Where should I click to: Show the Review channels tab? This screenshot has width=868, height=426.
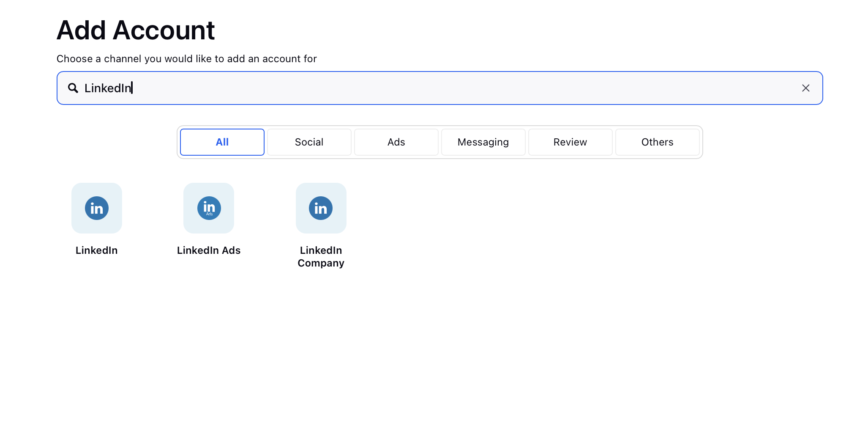point(570,142)
